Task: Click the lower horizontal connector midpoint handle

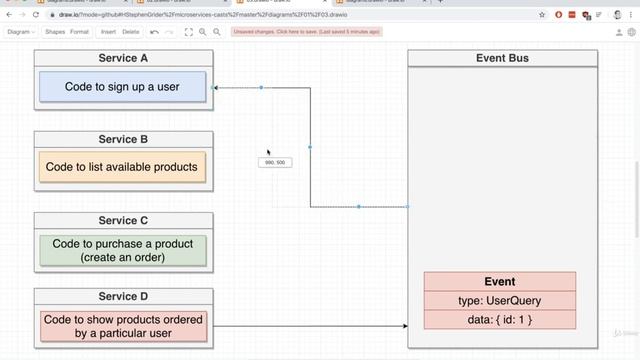Action: (359, 207)
